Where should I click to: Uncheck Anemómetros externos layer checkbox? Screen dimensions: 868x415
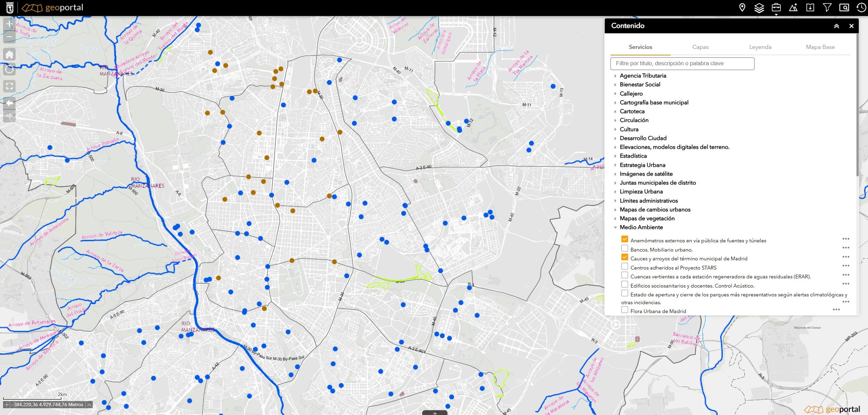624,239
